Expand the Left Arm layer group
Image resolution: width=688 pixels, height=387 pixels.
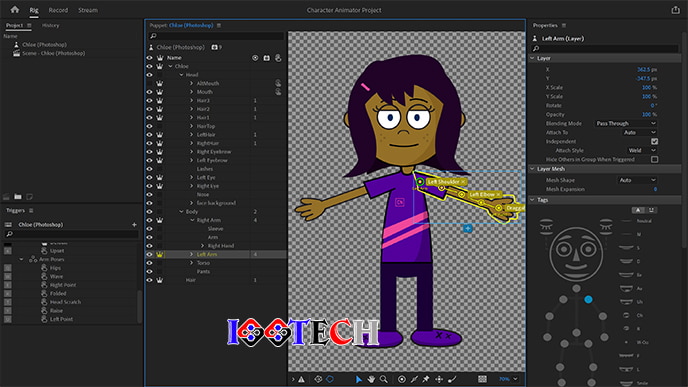pyautogui.click(x=191, y=254)
